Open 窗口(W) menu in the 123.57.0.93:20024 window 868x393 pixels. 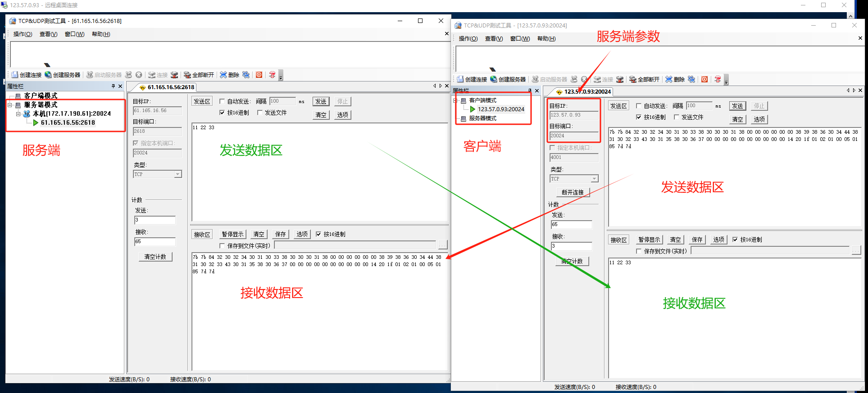pos(520,39)
